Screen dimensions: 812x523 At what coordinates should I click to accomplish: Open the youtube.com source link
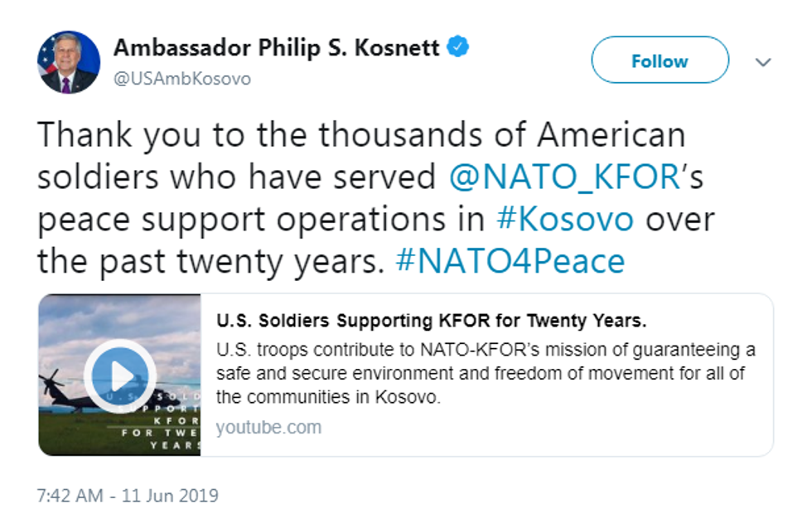coord(268,428)
